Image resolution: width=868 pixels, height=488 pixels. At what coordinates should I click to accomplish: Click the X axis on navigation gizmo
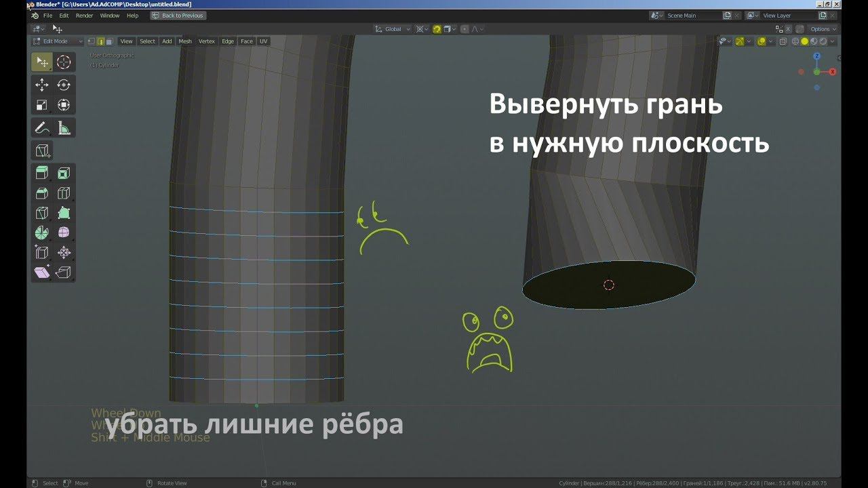pyautogui.click(x=832, y=72)
